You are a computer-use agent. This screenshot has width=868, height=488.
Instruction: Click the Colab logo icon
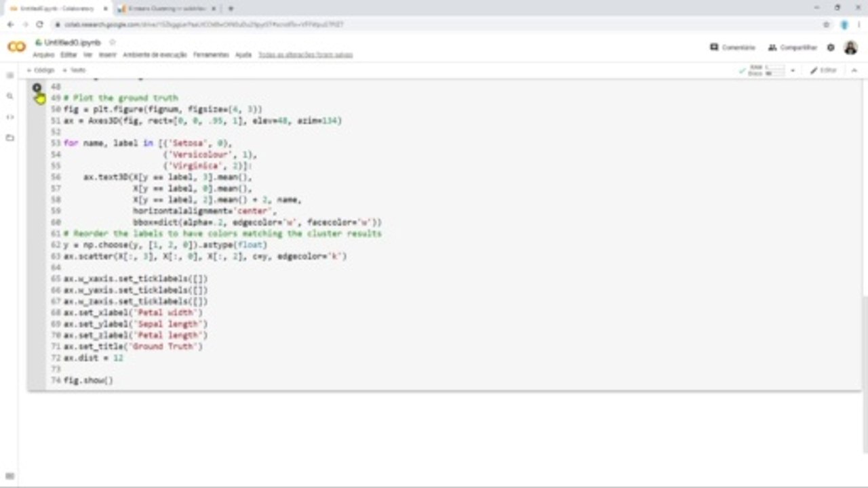(x=16, y=47)
